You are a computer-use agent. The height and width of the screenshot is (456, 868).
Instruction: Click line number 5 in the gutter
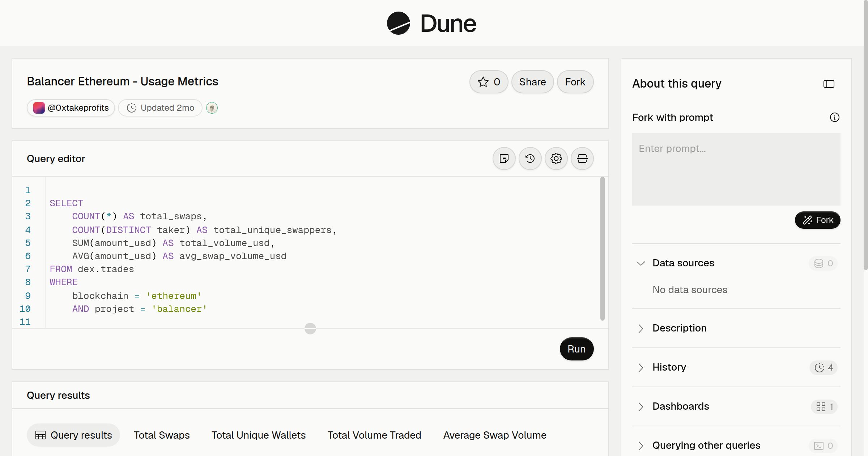click(28, 243)
